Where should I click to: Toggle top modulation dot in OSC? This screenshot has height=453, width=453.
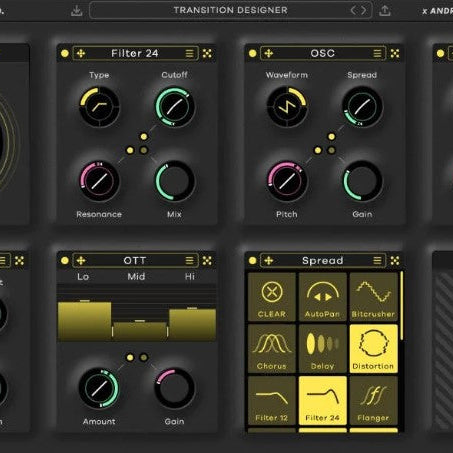[331, 137]
